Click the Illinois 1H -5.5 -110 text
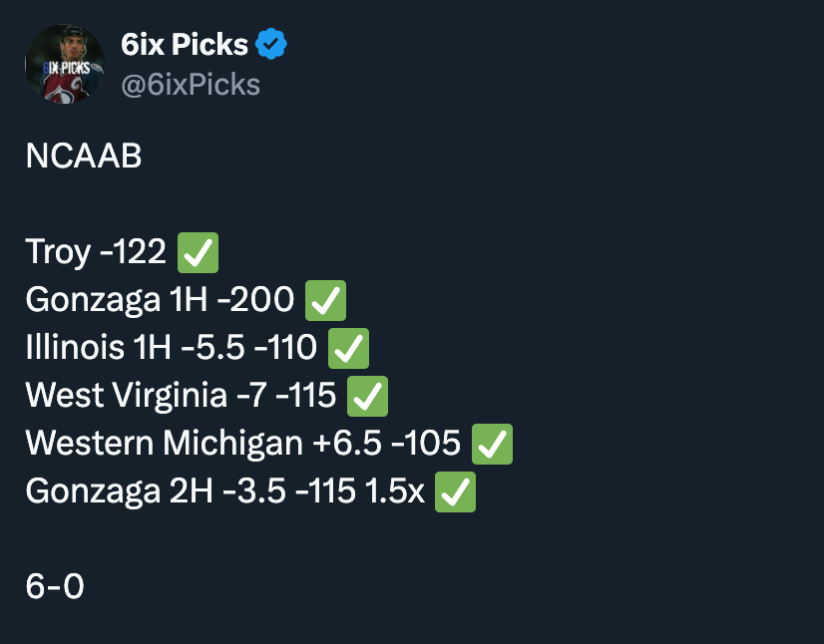This screenshot has width=824, height=644. coord(172,348)
